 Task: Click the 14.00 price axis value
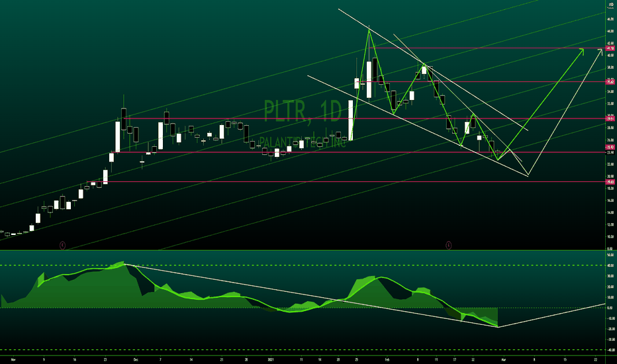tap(610, 212)
